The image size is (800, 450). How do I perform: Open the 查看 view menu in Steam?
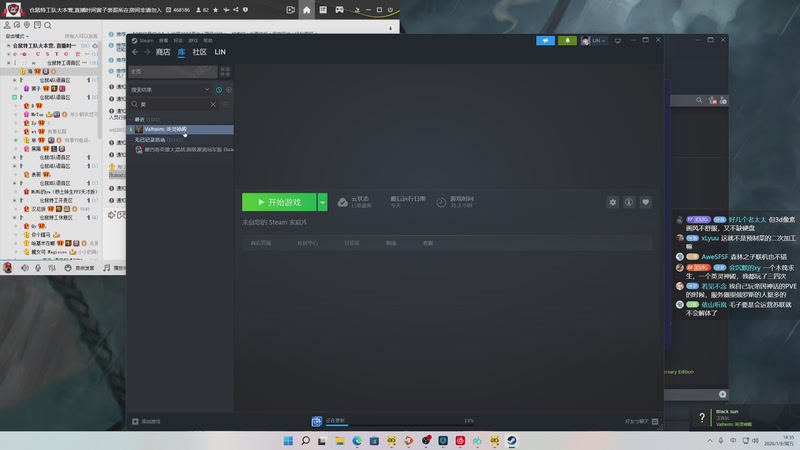(x=163, y=40)
